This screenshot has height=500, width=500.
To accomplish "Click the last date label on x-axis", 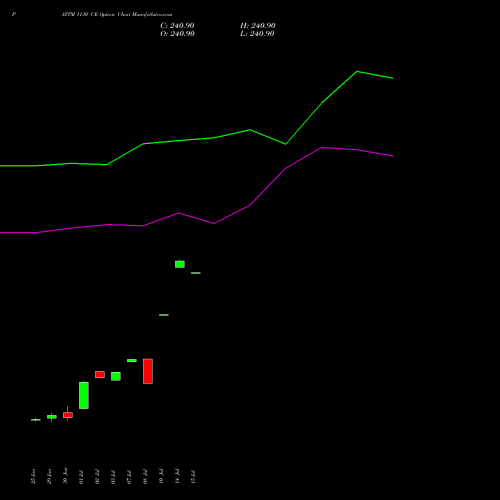I will click(193, 477).
